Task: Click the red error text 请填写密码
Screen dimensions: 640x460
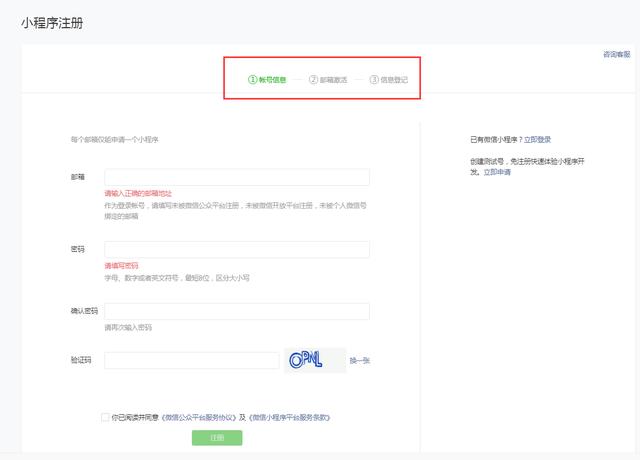Action: tap(121, 266)
